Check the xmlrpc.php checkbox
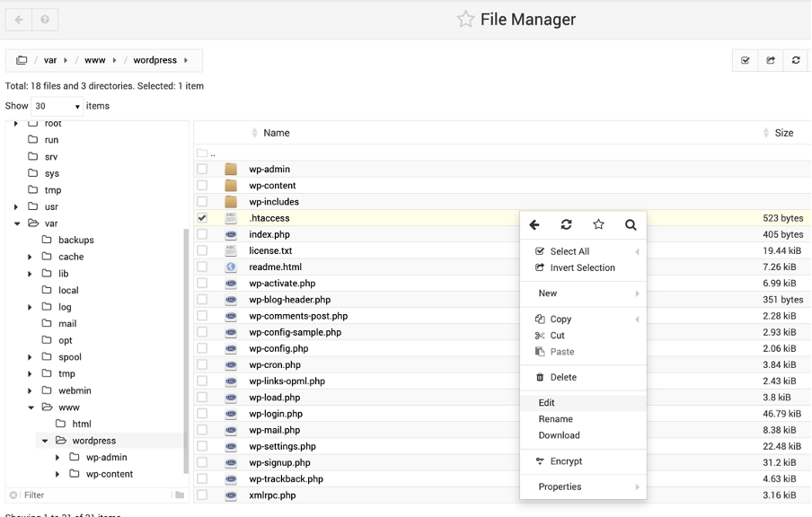Screen dimensions: 812x517 click(202, 495)
